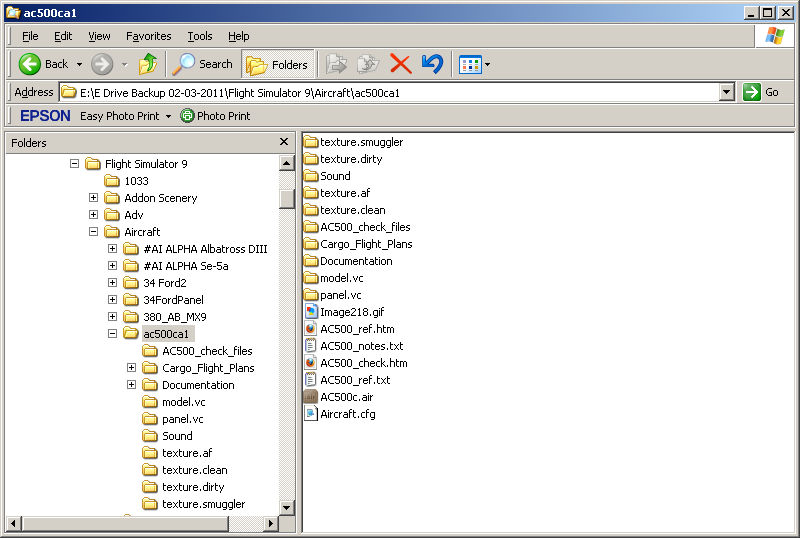Select the Image218.gif file icon

click(x=311, y=311)
